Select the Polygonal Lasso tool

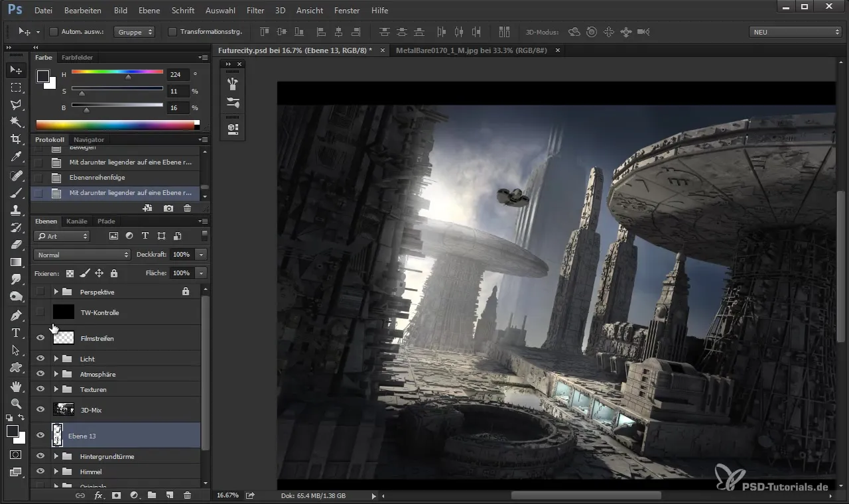[16, 104]
